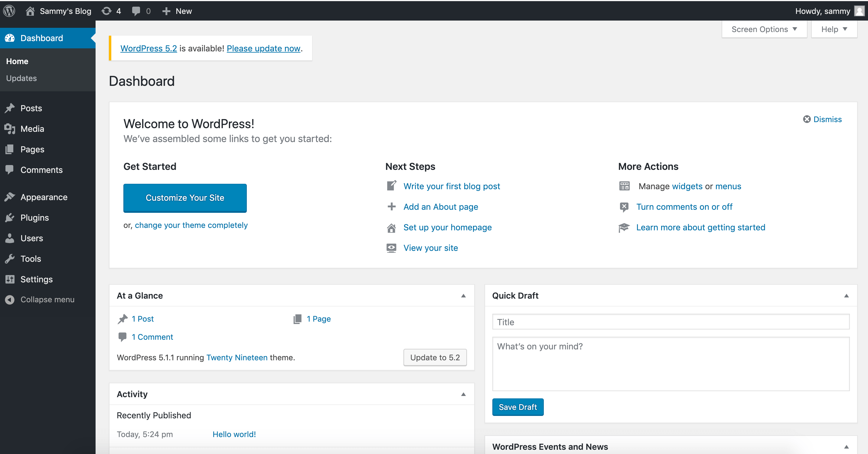
Task: Collapse the At a Glance panel
Action: click(464, 296)
